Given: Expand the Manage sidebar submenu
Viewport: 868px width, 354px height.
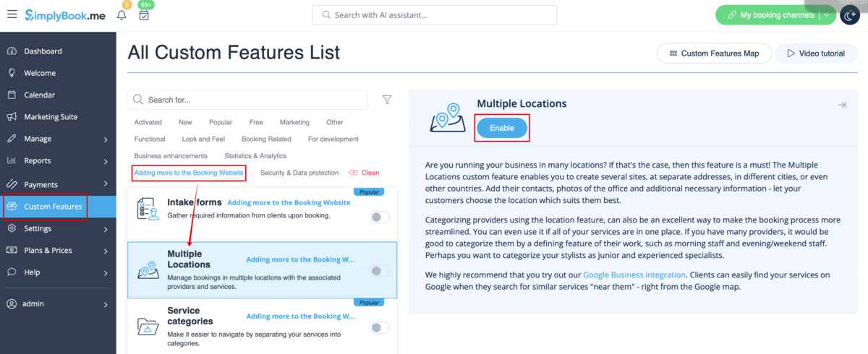Looking at the screenshot, I should pyautogui.click(x=106, y=139).
